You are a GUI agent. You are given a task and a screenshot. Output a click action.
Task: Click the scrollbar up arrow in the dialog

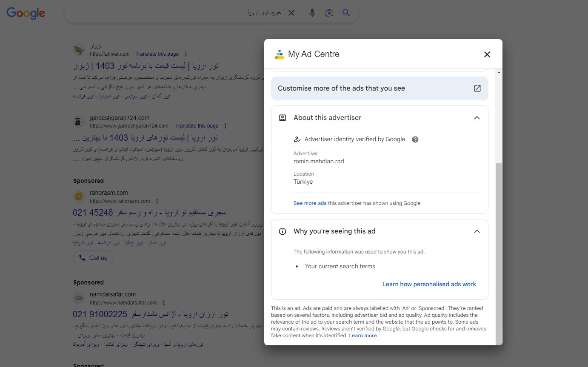click(499, 73)
